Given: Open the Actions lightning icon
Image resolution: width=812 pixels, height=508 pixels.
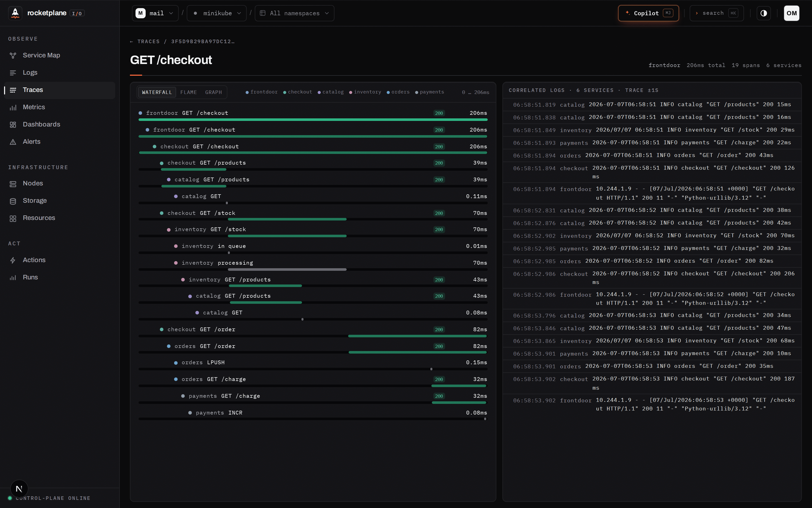Looking at the screenshot, I should click(x=13, y=260).
